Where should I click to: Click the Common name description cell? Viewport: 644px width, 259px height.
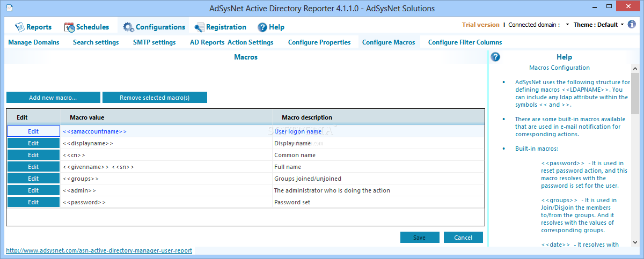[378, 155]
